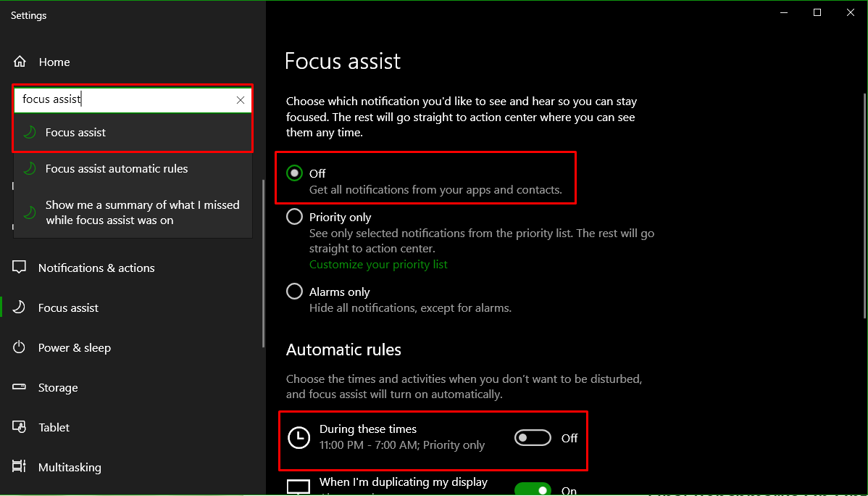This screenshot has height=496, width=868.
Task: Click the main pane vertical scrollbar
Action: tap(865, 205)
